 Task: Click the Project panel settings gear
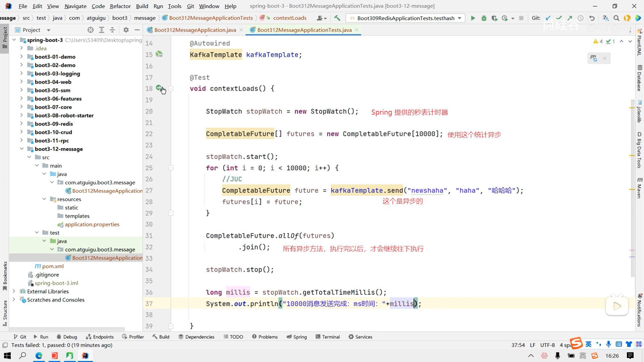[x=126, y=30]
